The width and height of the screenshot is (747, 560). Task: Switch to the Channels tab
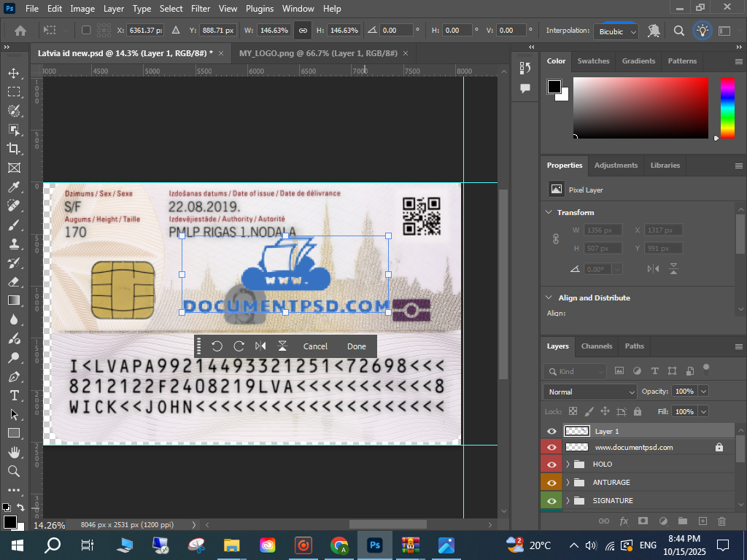[596, 346]
